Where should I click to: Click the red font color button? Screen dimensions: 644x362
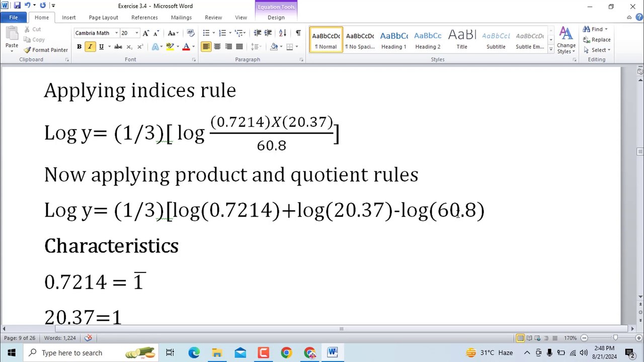point(186,47)
